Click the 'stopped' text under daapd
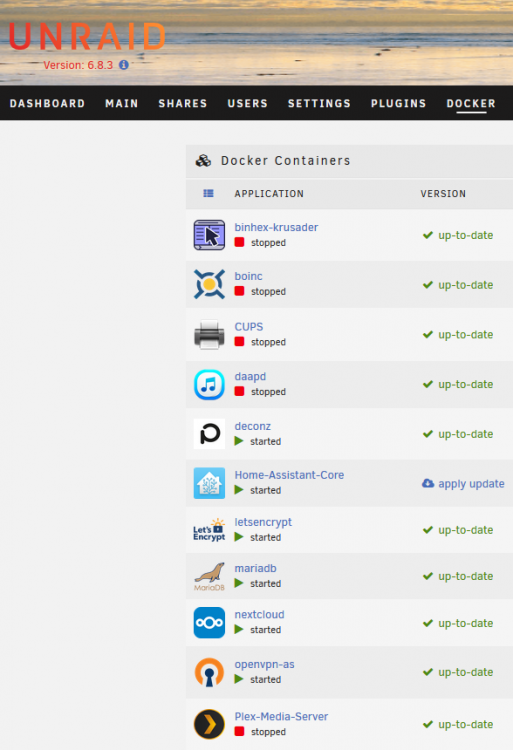 pyautogui.click(x=268, y=392)
